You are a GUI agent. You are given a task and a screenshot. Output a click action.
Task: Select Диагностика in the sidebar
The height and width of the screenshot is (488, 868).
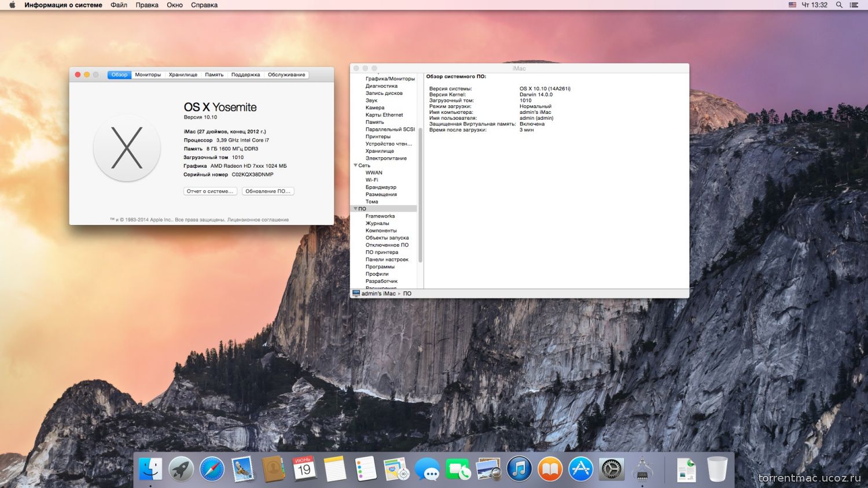pos(381,86)
